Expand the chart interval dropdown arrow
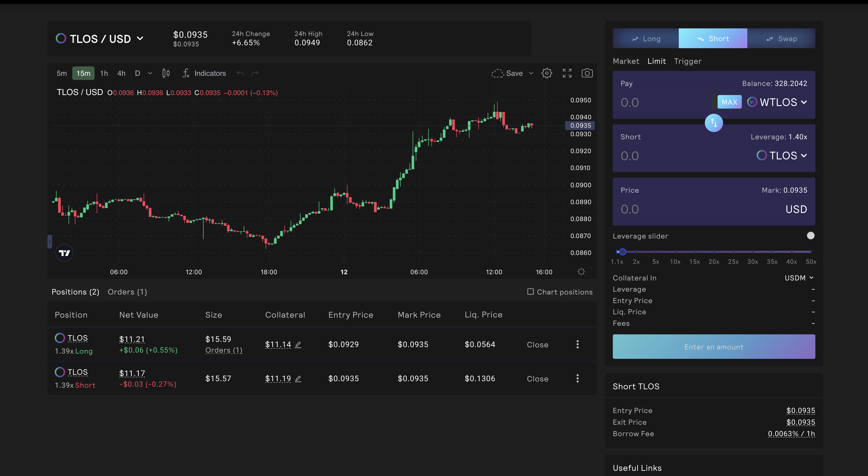The height and width of the screenshot is (476, 868). pyautogui.click(x=150, y=73)
